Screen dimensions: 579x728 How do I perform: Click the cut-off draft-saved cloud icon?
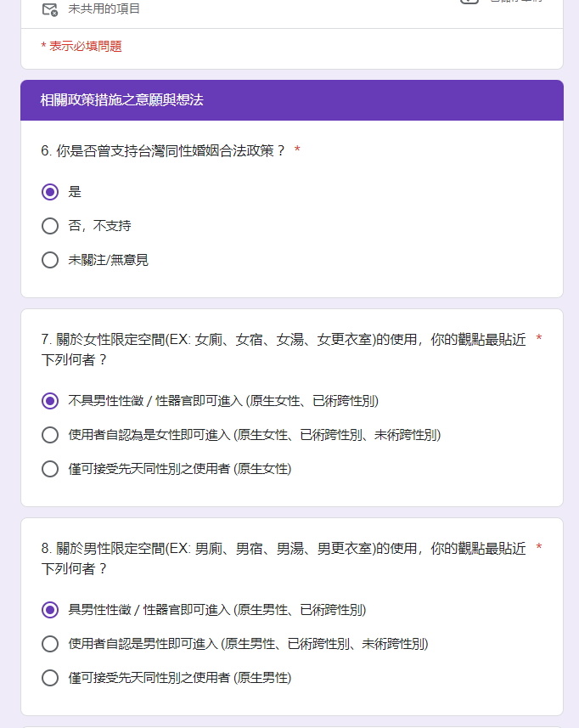click(469, 2)
